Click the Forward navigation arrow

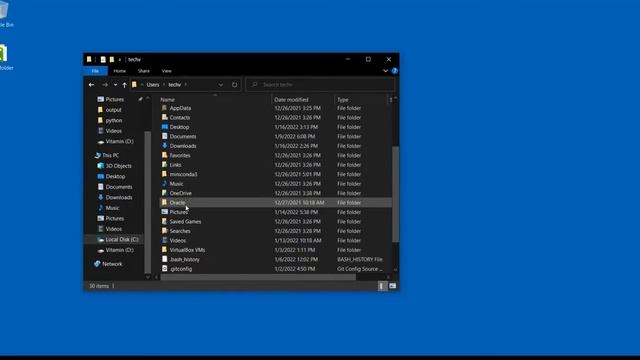tap(105, 84)
